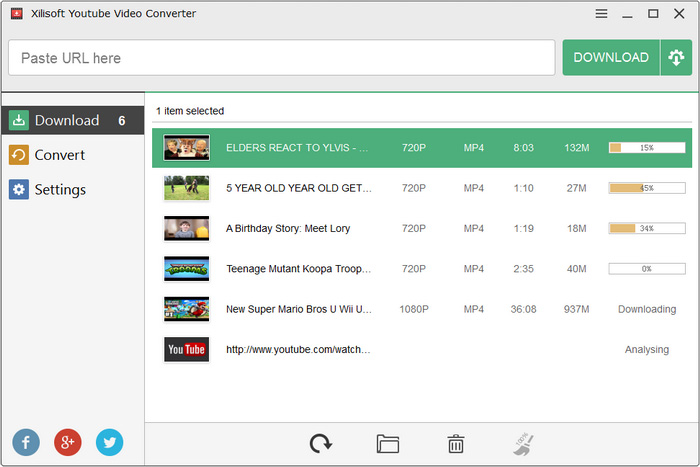Viewport: 700px width, 467px height.
Task: Open the hamburger menu in title bar
Action: (601, 14)
